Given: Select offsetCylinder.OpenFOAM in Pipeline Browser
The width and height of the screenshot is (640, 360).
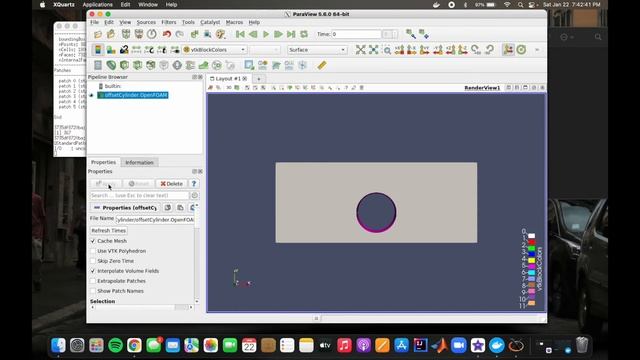Looking at the screenshot, I should 133,95.
